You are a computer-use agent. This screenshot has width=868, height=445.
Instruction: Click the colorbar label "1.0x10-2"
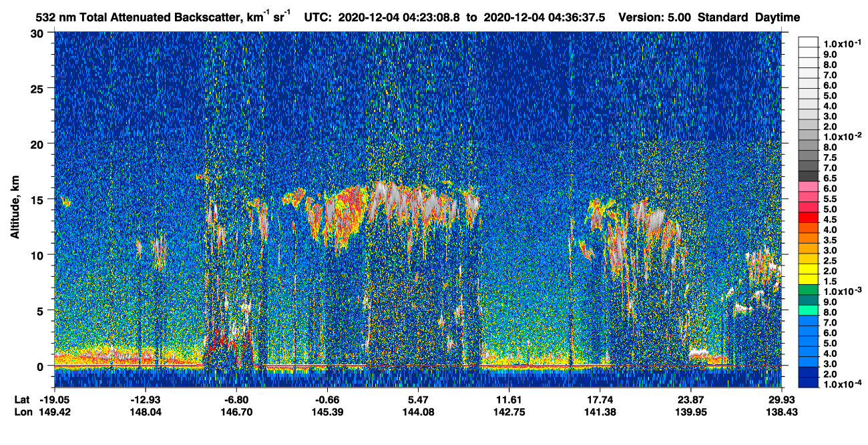pos(842,137)
